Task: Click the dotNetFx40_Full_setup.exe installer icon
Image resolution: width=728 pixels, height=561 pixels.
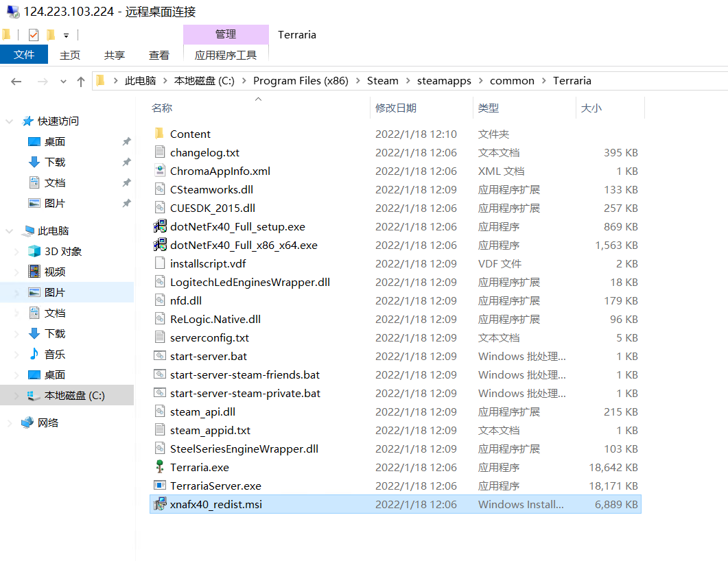Action: click(x=160, y=226)
